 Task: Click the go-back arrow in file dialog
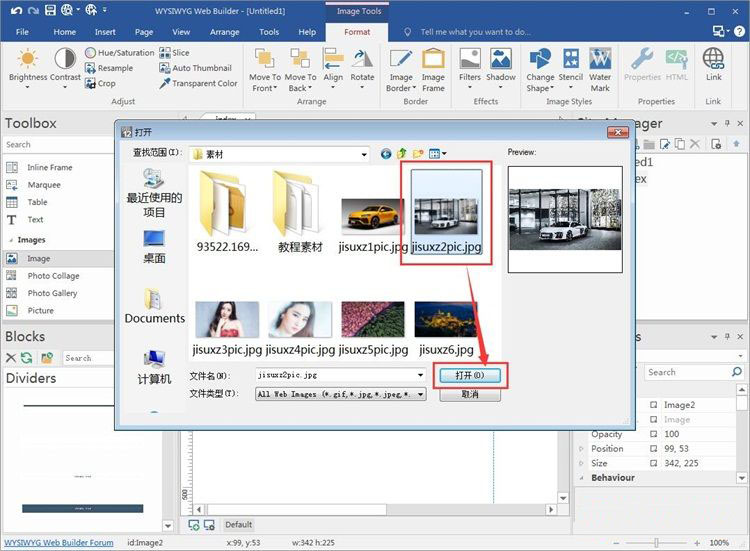(386, 153)
